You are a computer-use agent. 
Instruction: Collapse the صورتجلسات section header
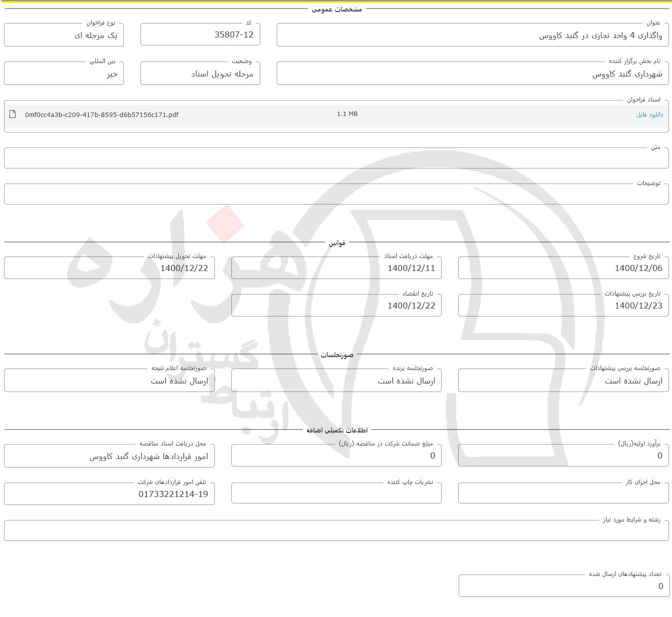pos(337,355)
